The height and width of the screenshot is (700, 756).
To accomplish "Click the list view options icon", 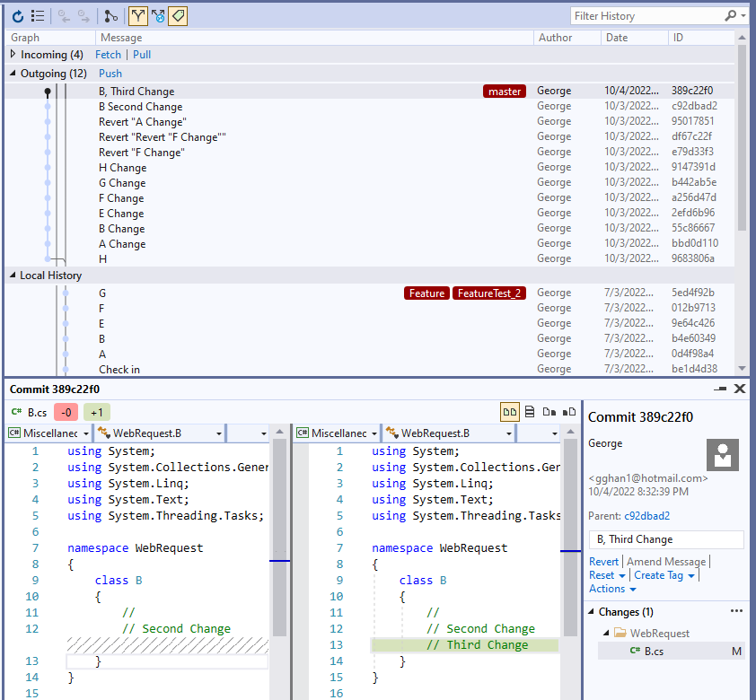I will click(x=38, y=16).
